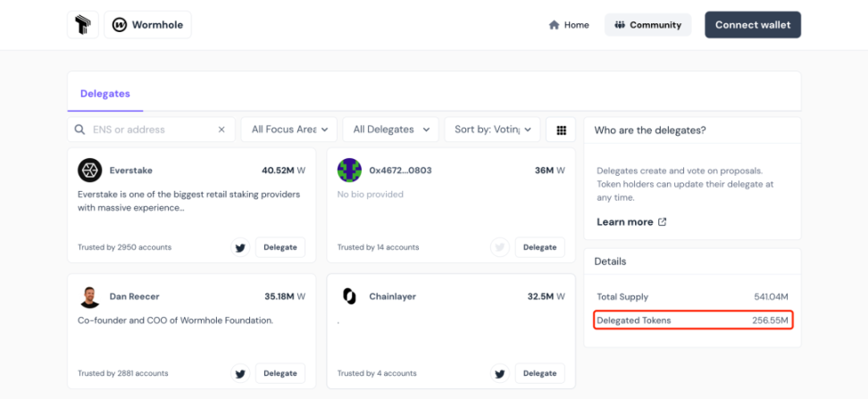Go to the Home menu item
868x399 pixels.
tap(569, 25)
